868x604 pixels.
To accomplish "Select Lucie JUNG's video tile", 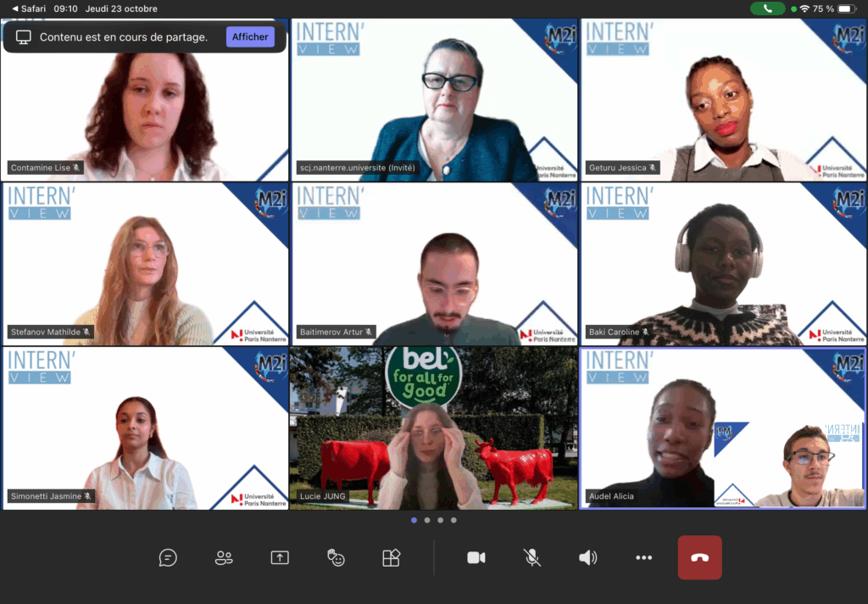I will (433, 428).
